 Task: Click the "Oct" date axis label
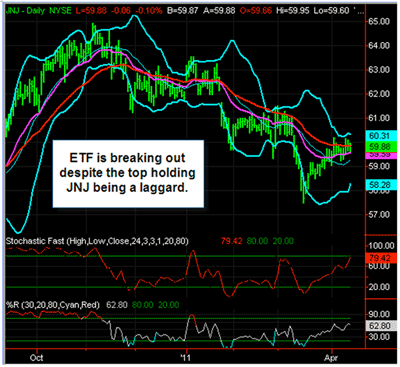(36, 357)
